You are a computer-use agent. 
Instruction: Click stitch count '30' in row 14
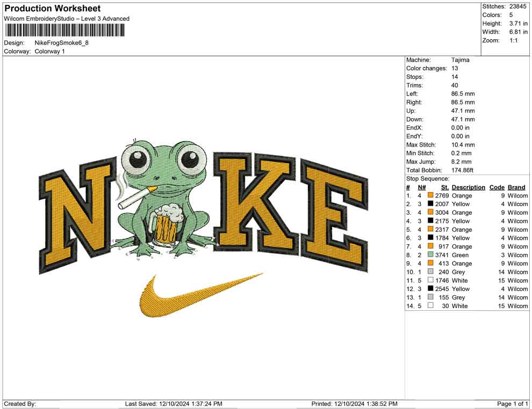(445, 305)
